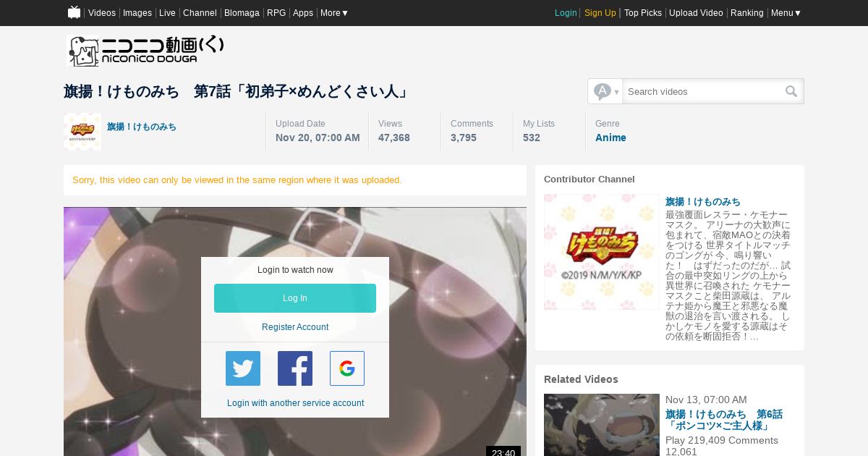
Task: Click the video title heading 第7話
Action: coord(237,91)
